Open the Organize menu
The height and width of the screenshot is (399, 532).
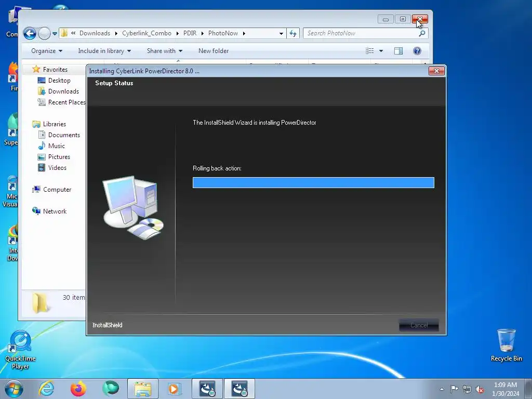(x=47, y=51)
